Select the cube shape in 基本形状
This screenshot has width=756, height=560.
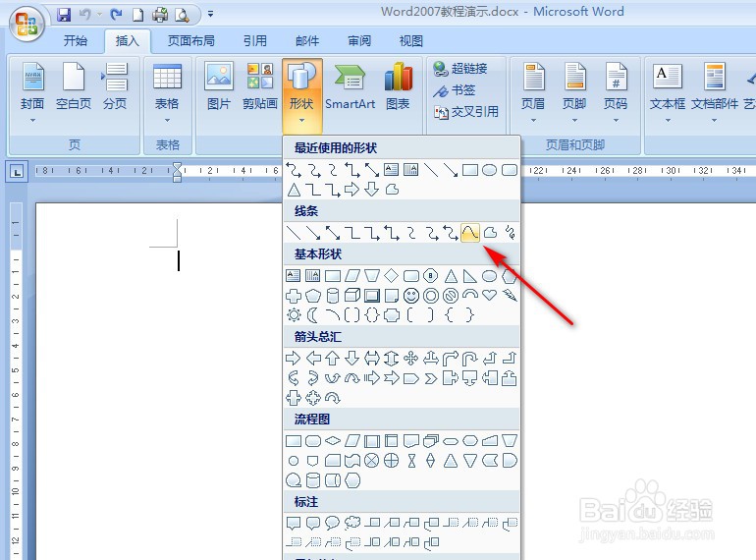(x=352, y=295)
